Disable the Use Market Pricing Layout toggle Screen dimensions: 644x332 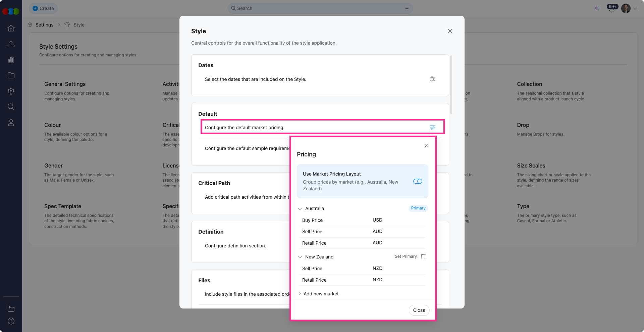click(418, 181)
